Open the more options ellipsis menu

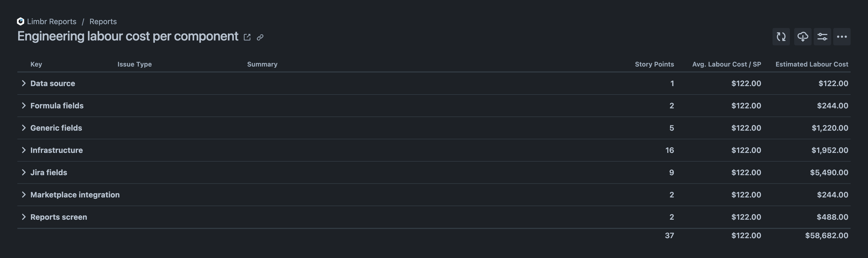(x=842, y=36)
